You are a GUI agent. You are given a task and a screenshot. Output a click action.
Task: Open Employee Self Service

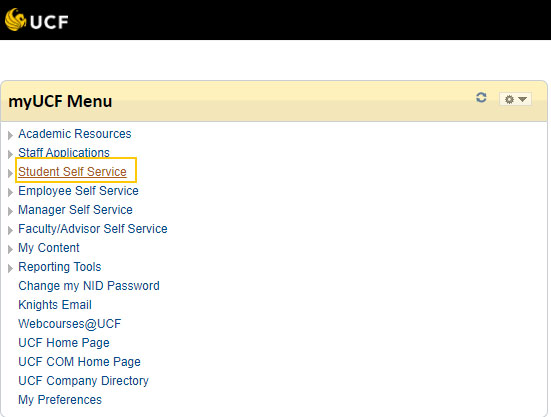point(78,191)
